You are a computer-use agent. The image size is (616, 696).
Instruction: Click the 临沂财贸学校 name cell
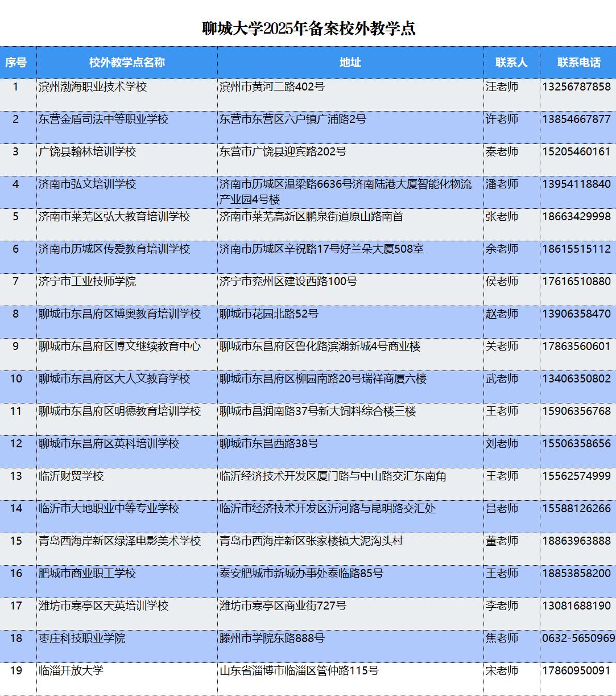click(71, 476)
